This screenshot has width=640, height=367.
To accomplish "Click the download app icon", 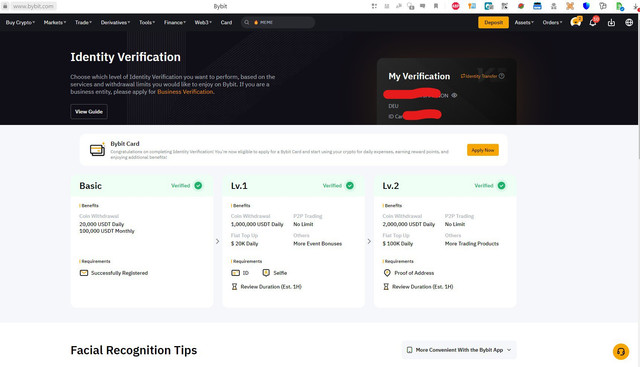I will (611, 22).
